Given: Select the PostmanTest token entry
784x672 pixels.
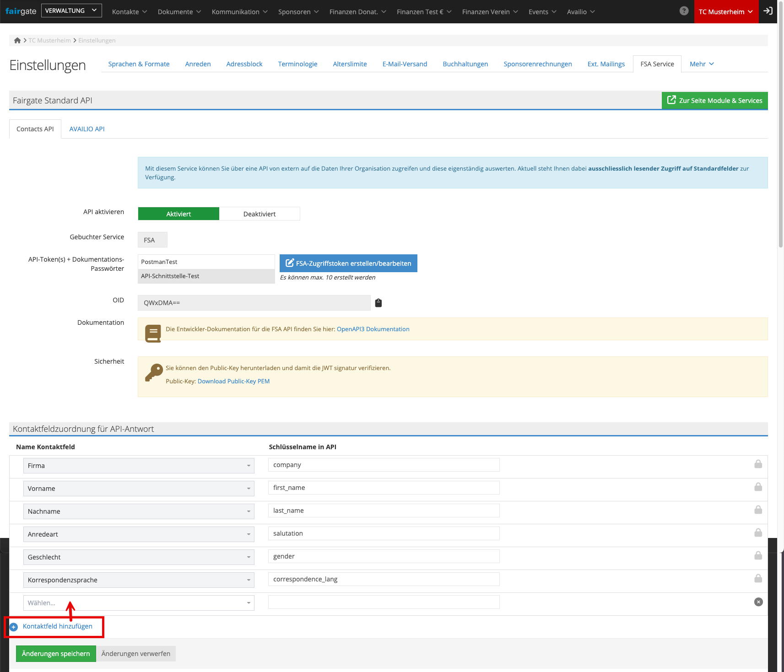Looking at the screenshot, I should click(x=206, y=262).
